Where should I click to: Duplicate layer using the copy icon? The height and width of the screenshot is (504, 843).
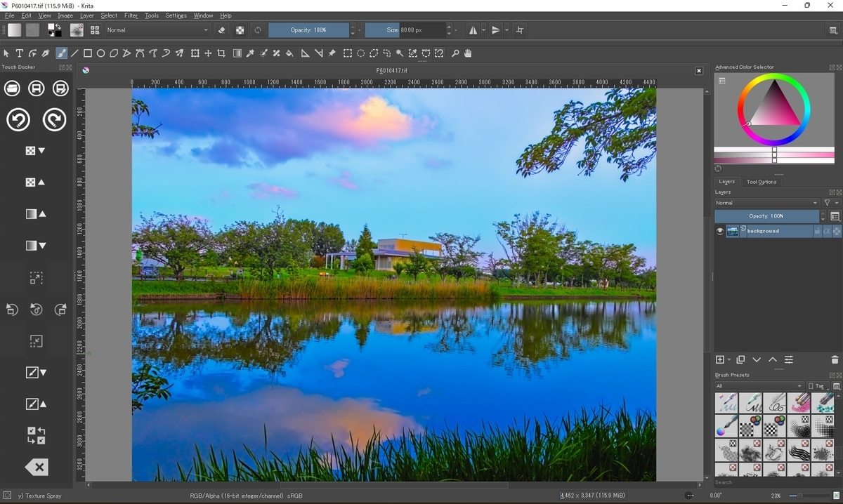pos(740,359)
